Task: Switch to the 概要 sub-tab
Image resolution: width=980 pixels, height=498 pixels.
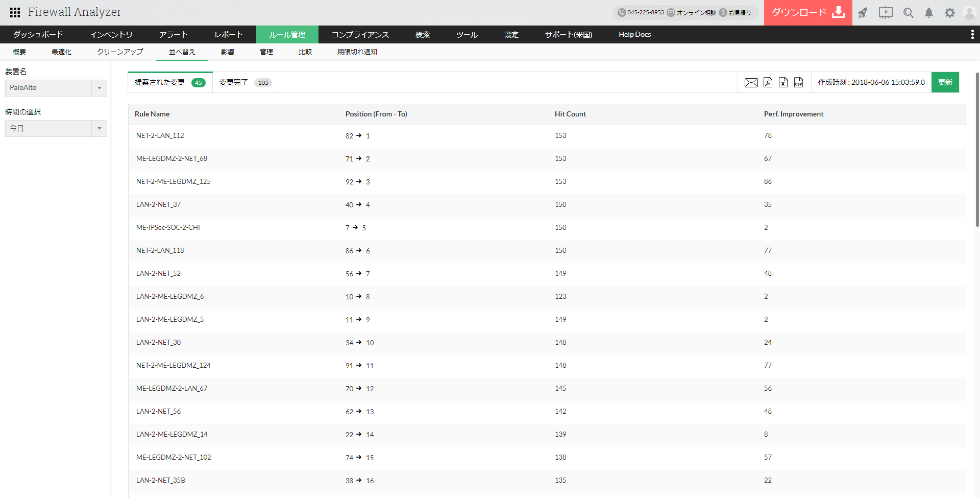Action: point(19,52)
